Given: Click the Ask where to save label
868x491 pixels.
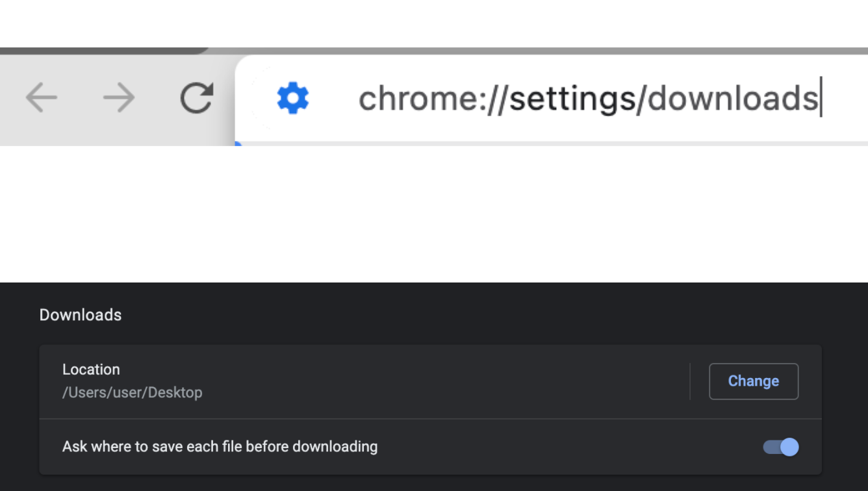Looking at the screenshot, I should click(x=220, y=447).
